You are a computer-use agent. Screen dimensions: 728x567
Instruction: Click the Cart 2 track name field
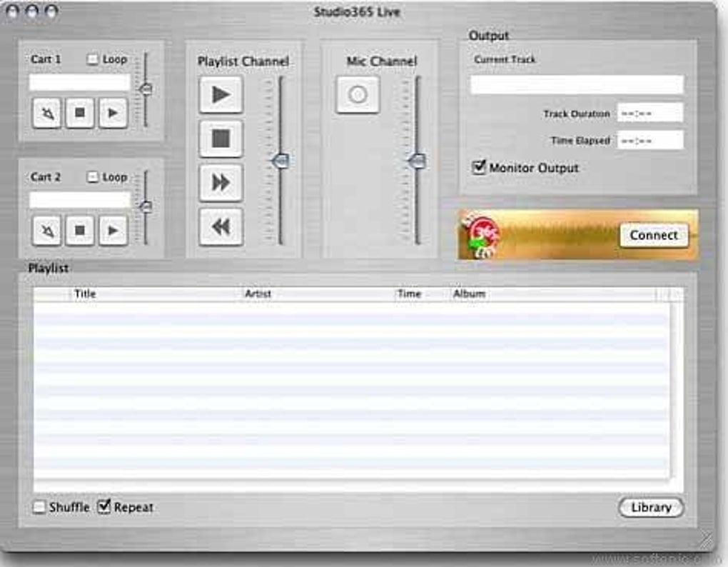80,200
